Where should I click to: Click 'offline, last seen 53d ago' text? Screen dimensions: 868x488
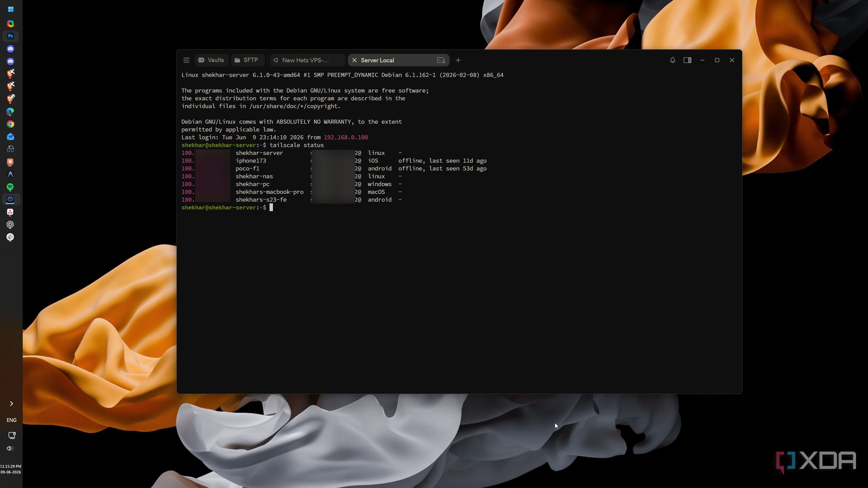[x=442, y=169]
